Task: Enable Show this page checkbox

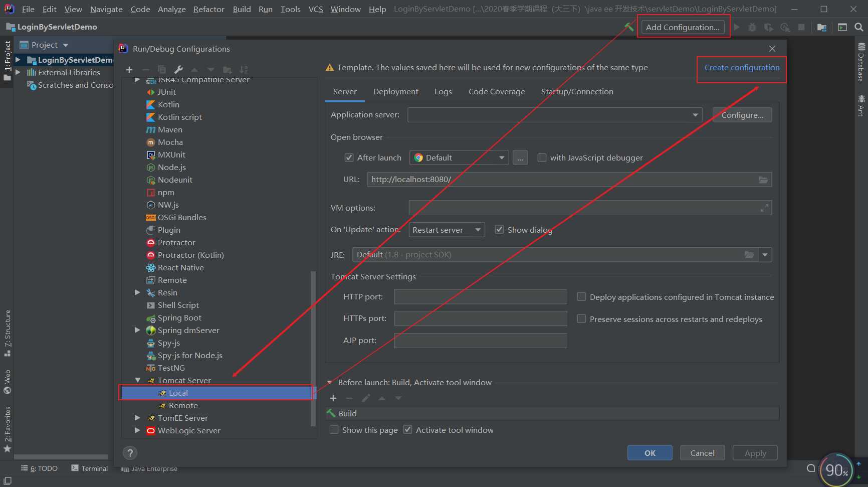Action: (x=334, y=429)
